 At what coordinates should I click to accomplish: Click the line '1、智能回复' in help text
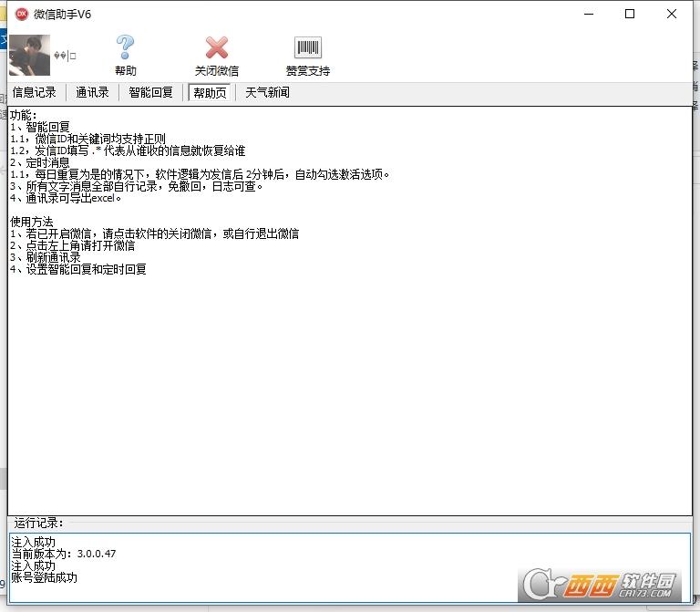[x=40, y=127]
